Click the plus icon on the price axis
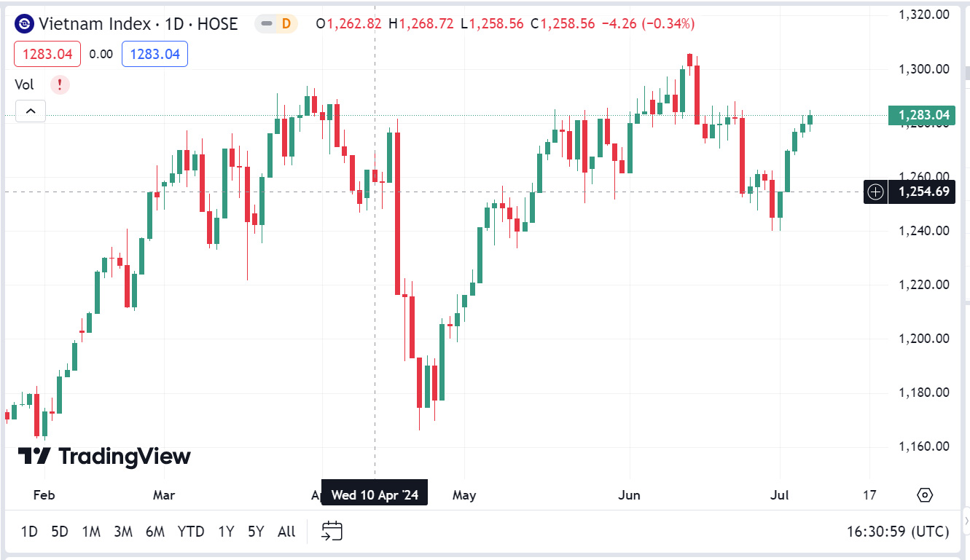Image resolution: width=970 pixels, height=560 pixels. tap(875, 192)
